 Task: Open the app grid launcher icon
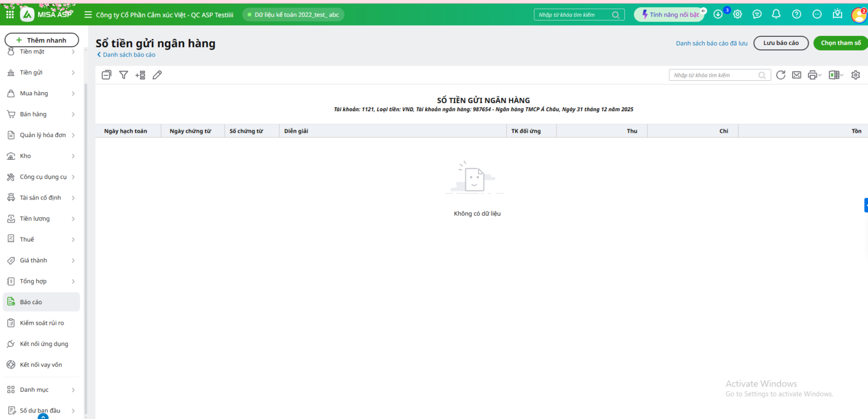10,15
